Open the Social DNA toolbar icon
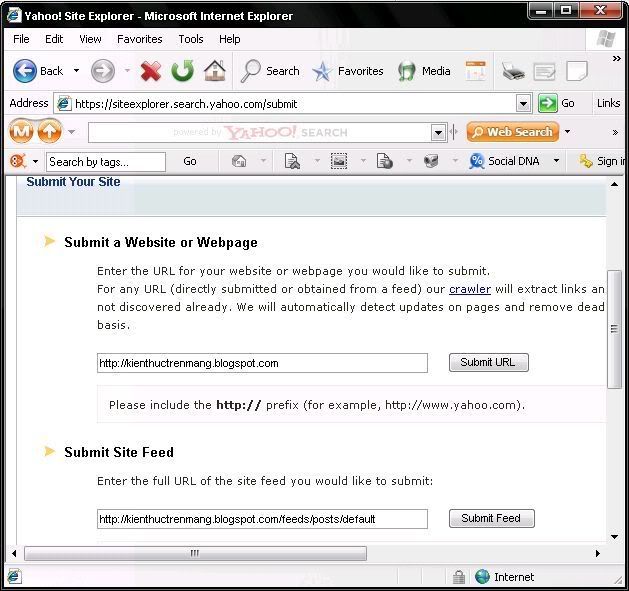 coord(477,161)
